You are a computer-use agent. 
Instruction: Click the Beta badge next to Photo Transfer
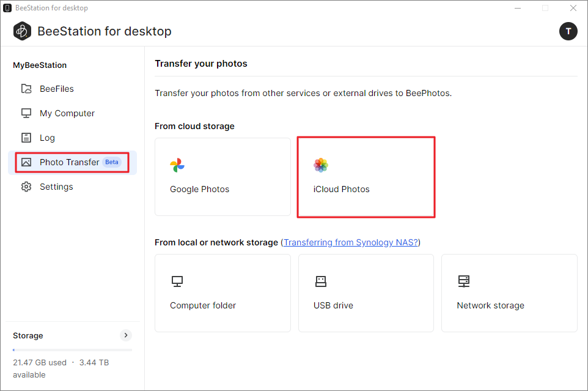(112, 162)
